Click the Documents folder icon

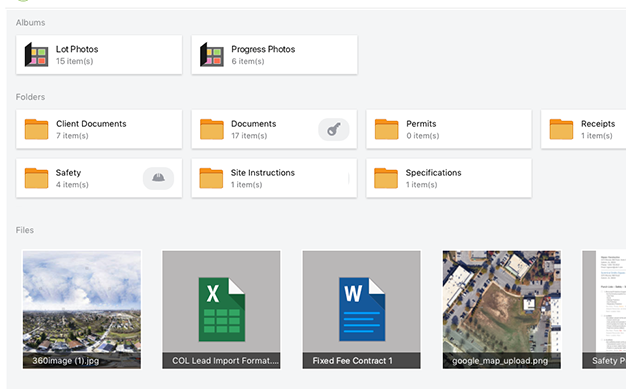[212, 129]
